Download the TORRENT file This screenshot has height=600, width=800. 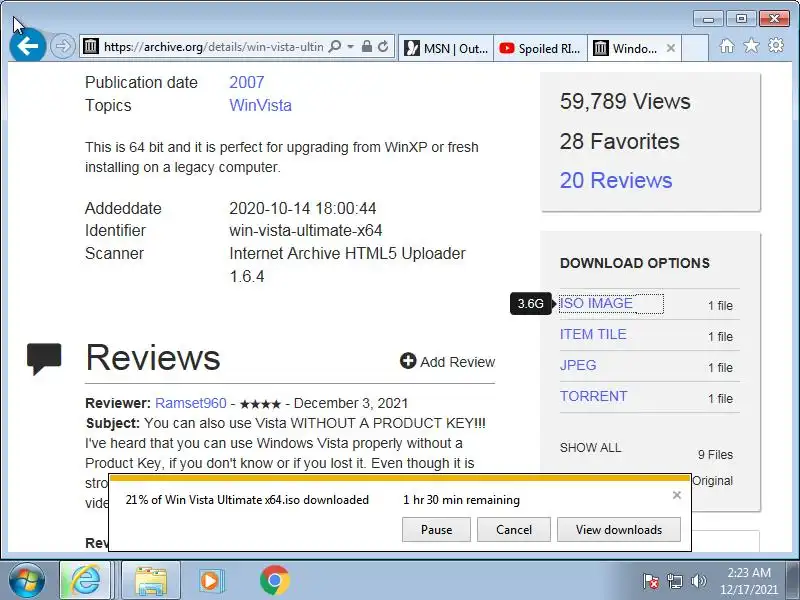tap(593, 396)
